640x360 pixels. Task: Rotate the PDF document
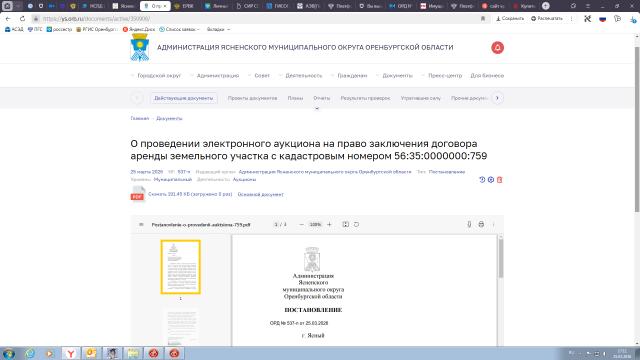click(x=356, y=224)
